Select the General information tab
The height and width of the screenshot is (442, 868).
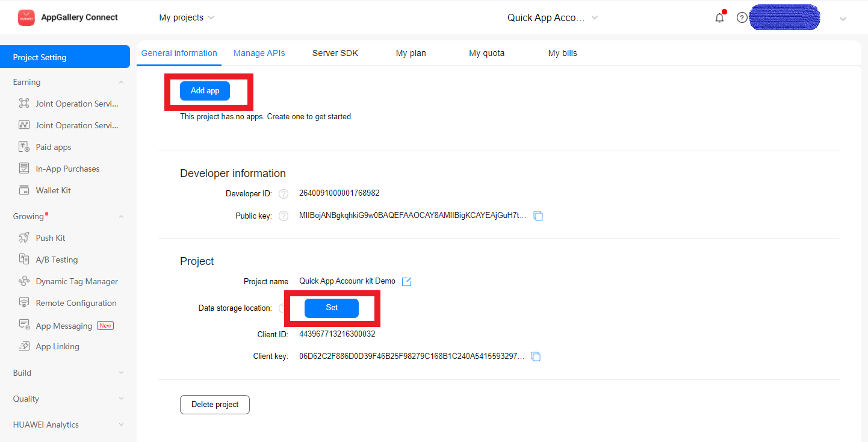click(x=179, y=53)
